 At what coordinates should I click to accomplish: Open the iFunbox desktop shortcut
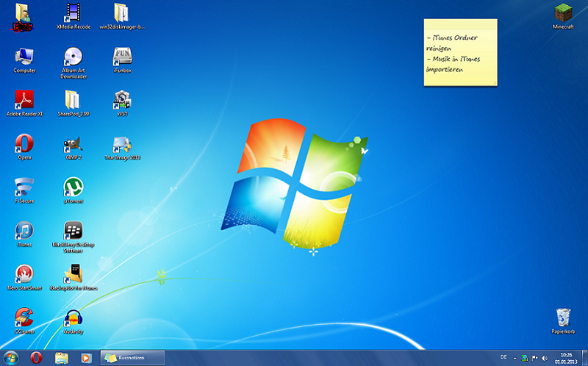pos(122,60)
